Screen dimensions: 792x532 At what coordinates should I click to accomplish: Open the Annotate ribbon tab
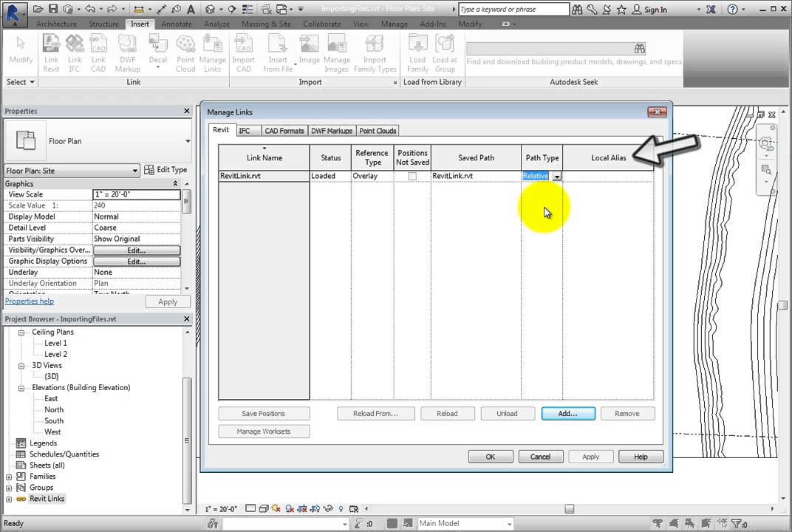point(177,24)
